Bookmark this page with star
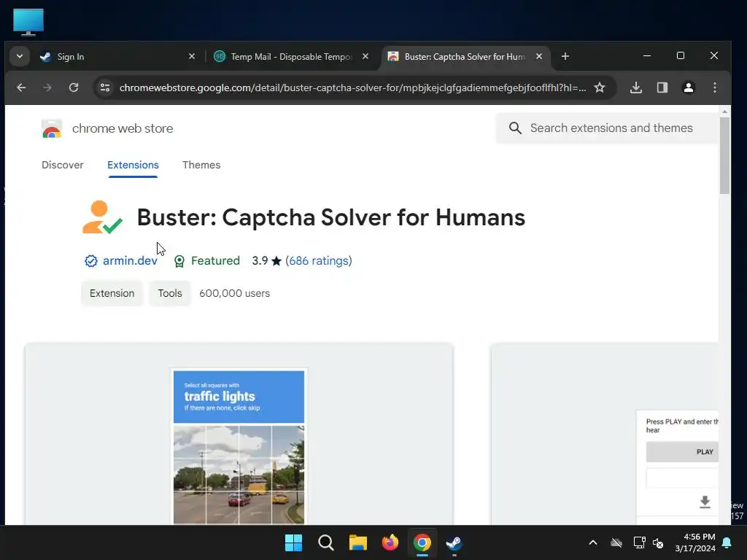This screenshot has height=560, width=747. tap(600, 87)
